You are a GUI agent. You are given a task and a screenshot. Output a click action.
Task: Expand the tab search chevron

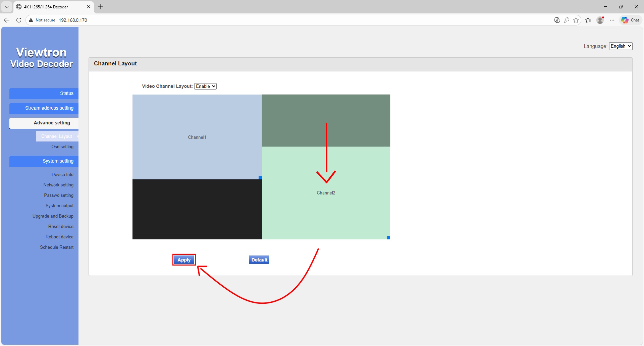tap(7, 7)
